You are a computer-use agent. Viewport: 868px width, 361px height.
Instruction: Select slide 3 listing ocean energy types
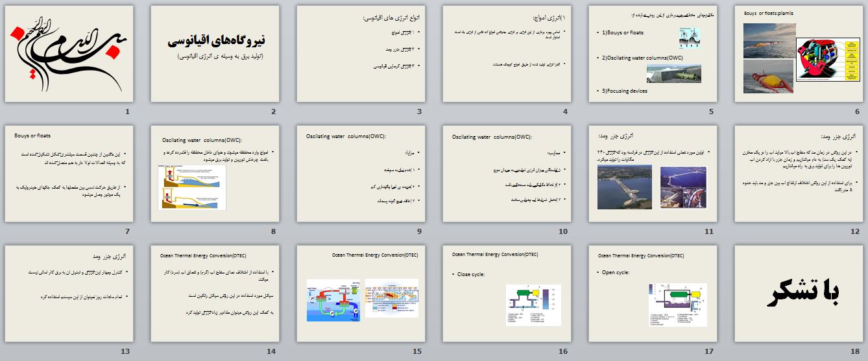361,54
